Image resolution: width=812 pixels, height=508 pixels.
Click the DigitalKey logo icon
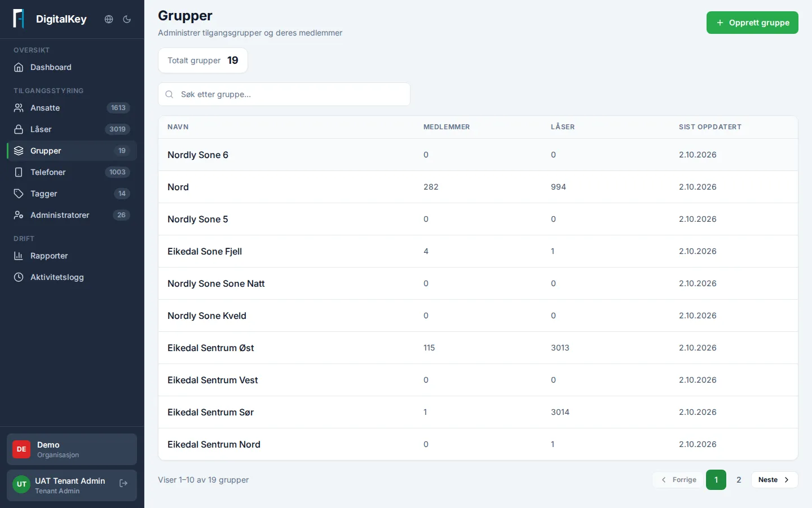(19, 19)
